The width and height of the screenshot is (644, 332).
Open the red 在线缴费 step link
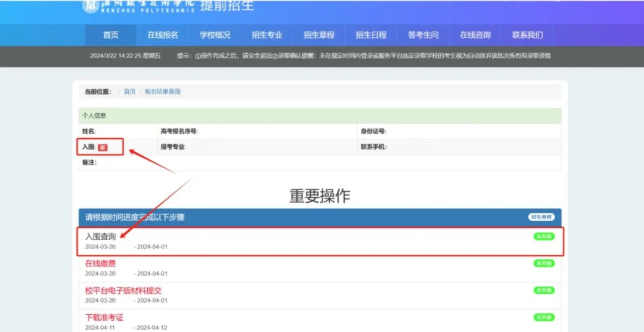tap(100, 263)
